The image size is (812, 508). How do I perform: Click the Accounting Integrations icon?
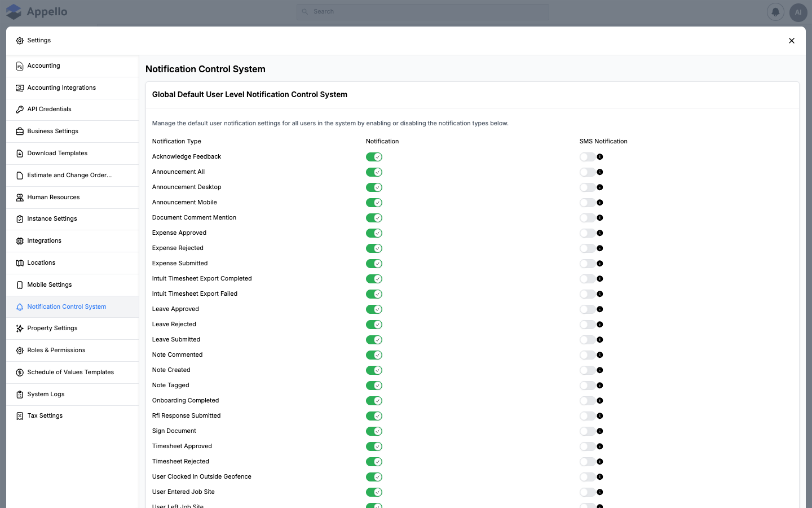[20, 88]
